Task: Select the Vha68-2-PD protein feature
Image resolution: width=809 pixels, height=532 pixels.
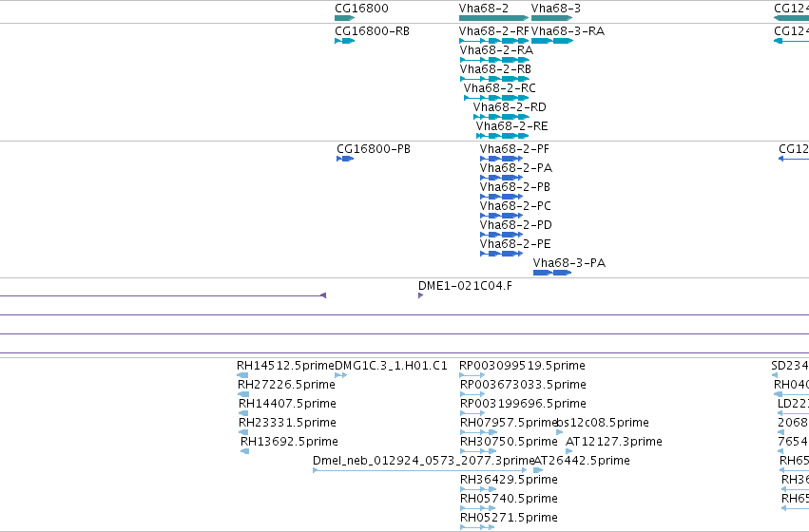Action: click(501, 235)
